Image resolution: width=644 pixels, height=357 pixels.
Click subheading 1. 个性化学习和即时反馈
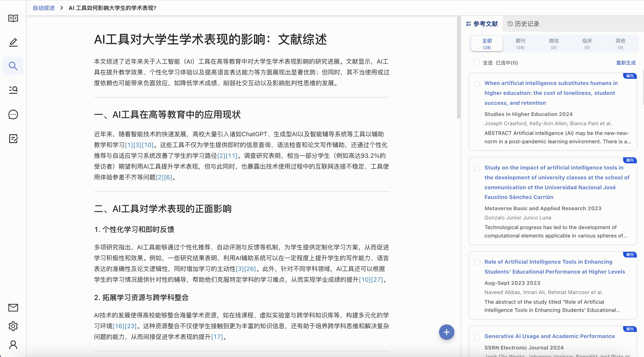click(x=134, y=229)
